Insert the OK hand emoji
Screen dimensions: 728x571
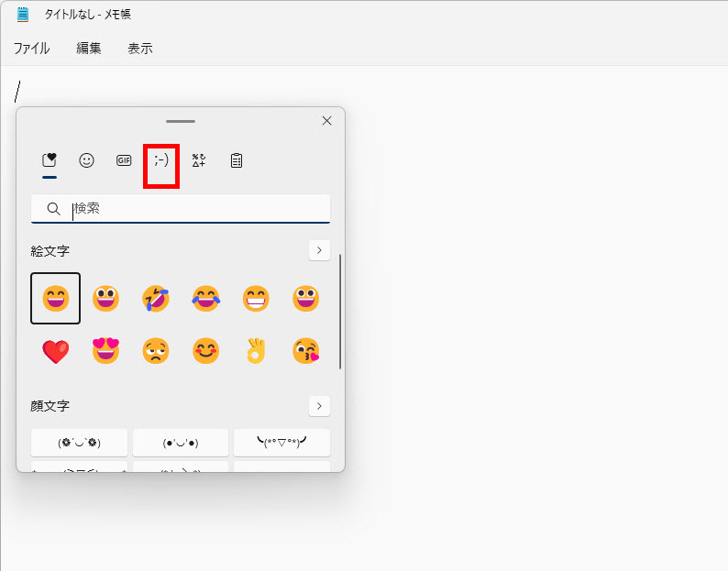click(256, 351)
